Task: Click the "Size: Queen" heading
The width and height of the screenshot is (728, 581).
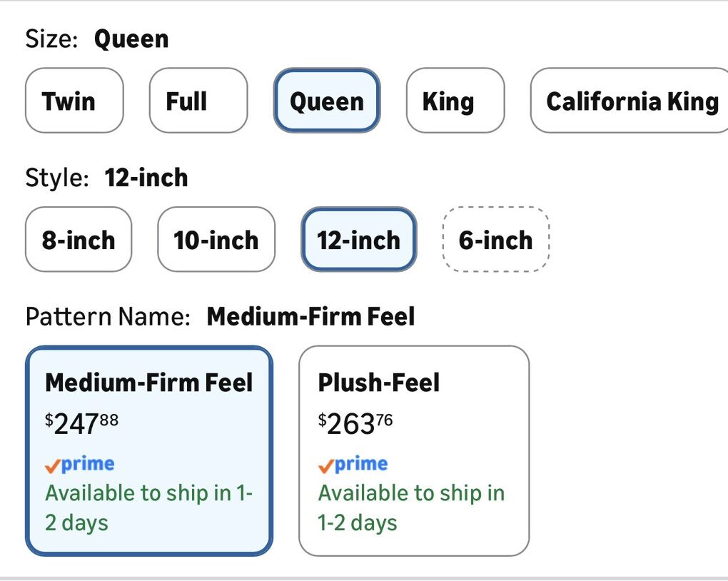Action: (97, 39)
